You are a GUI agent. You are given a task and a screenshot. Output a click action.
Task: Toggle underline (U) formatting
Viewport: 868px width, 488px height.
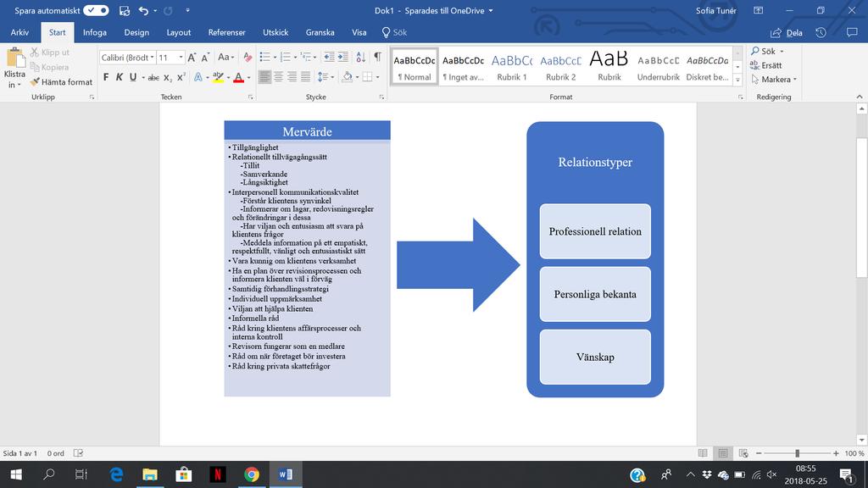pyautogui.click(x=133, y=77)
